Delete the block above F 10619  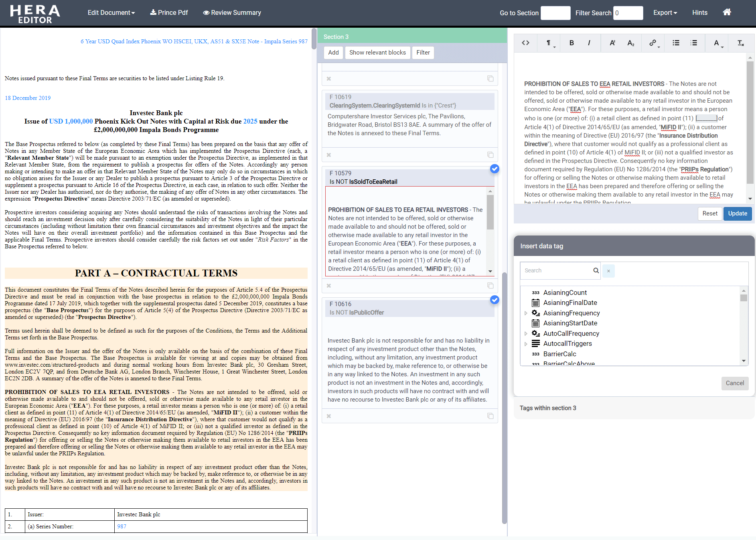coord(329,79)
